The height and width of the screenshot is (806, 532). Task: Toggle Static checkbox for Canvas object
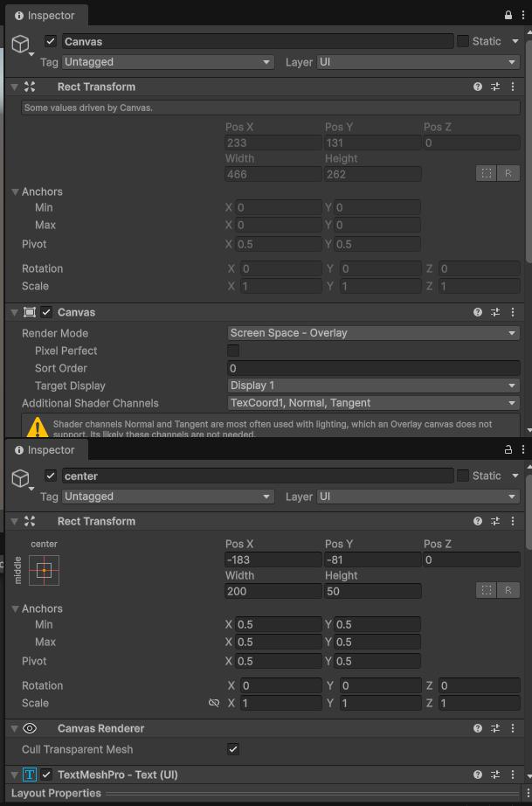tap(463, 41)
